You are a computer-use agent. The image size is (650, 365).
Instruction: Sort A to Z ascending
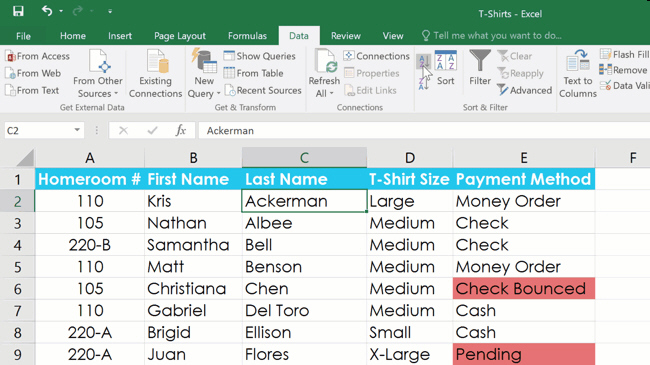(x=424, y=62)
